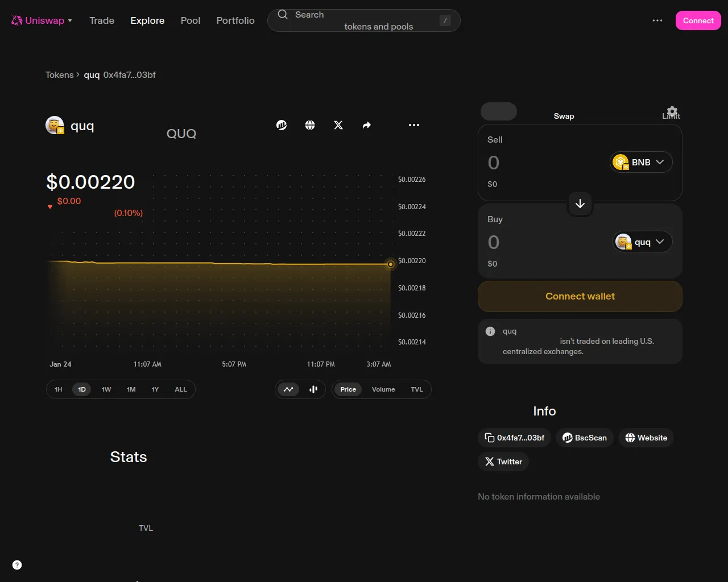The height and width of the screenshot is (582, 728).
Task: Copy the 0x4fa7...03bf contract address
Action: pos(515,438)
